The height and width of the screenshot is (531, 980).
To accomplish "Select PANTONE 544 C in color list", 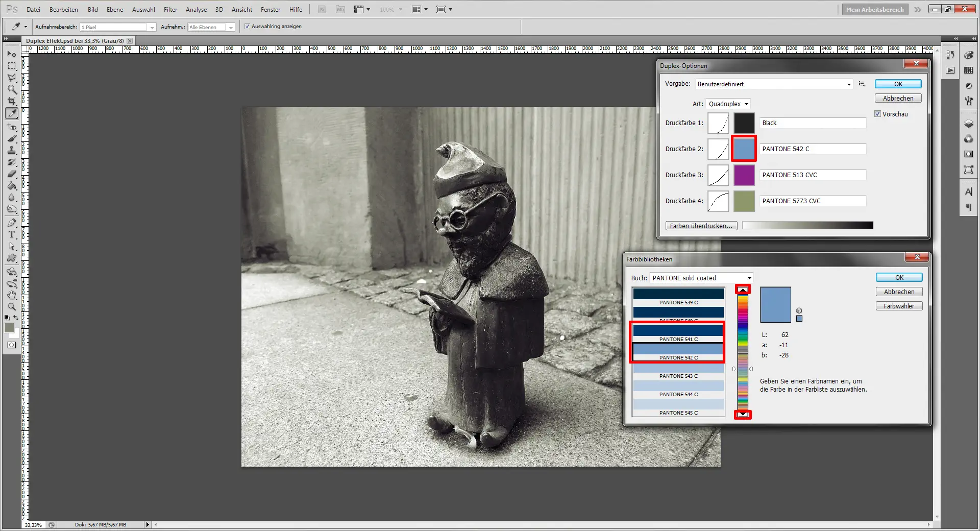I will pyautogui.click(x=678, y=390).
